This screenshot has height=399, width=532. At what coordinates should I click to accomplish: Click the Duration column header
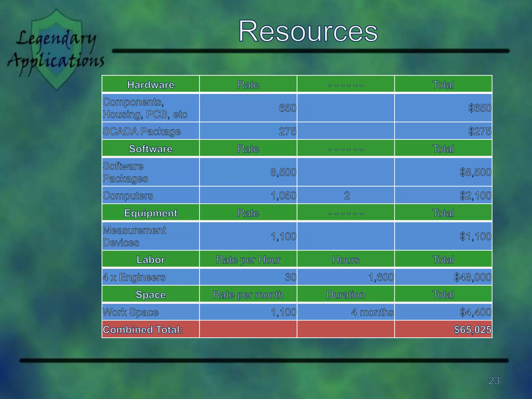coord(345,295)
